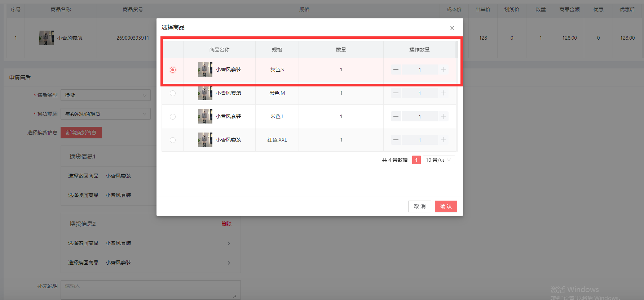
Task: Increase quantity for 红色,XXL row
Action: click(x=444, y=140)
